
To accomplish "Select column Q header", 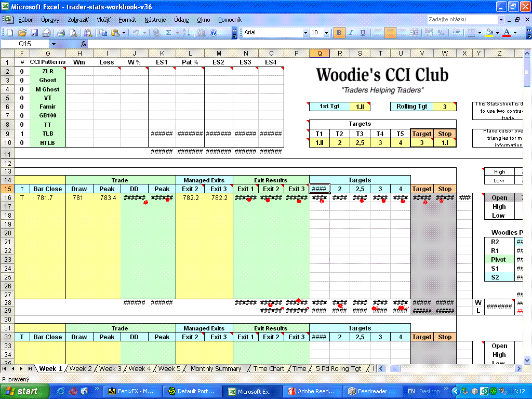I will pyautogui.click(x=320, y=54).
